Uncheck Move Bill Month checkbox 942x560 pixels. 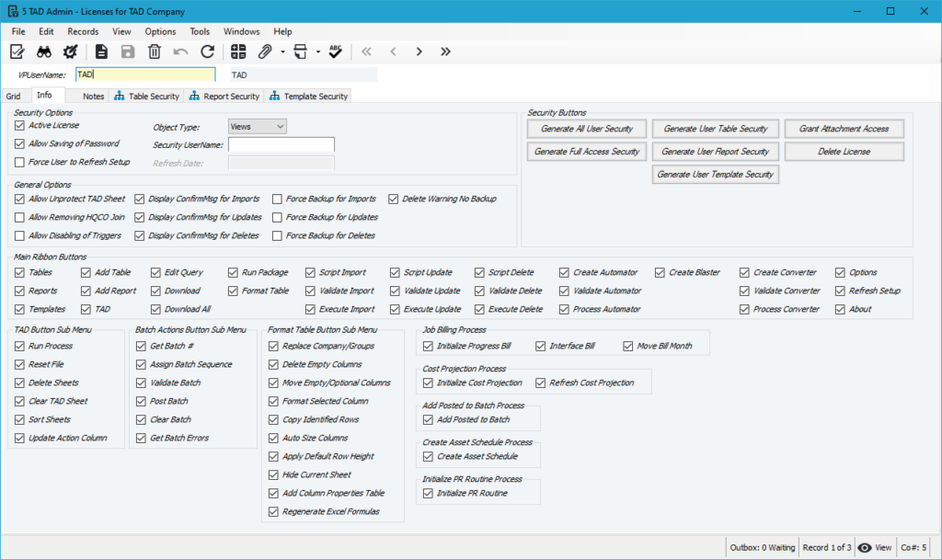click(x=627, y=347)
